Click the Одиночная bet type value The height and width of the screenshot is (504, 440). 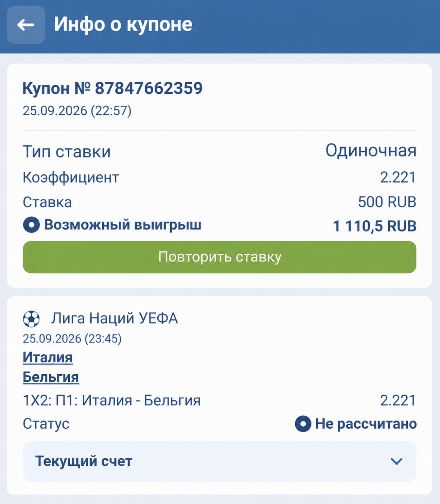point(371,151)
